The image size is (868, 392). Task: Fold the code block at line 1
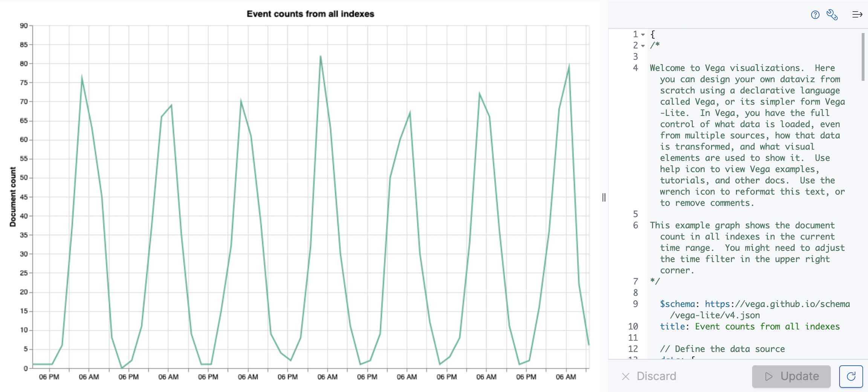(x=643, y=35)
